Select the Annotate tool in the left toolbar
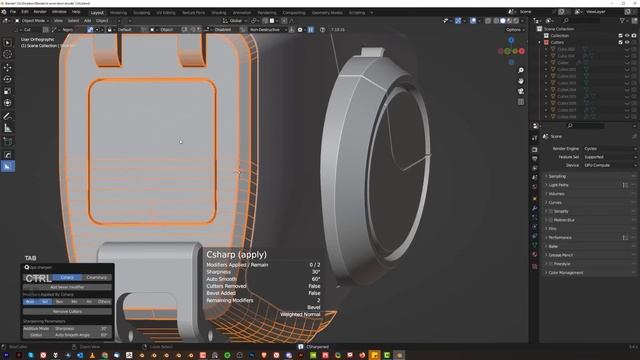This screenshot has height=360, width=640. coord(7,116)
